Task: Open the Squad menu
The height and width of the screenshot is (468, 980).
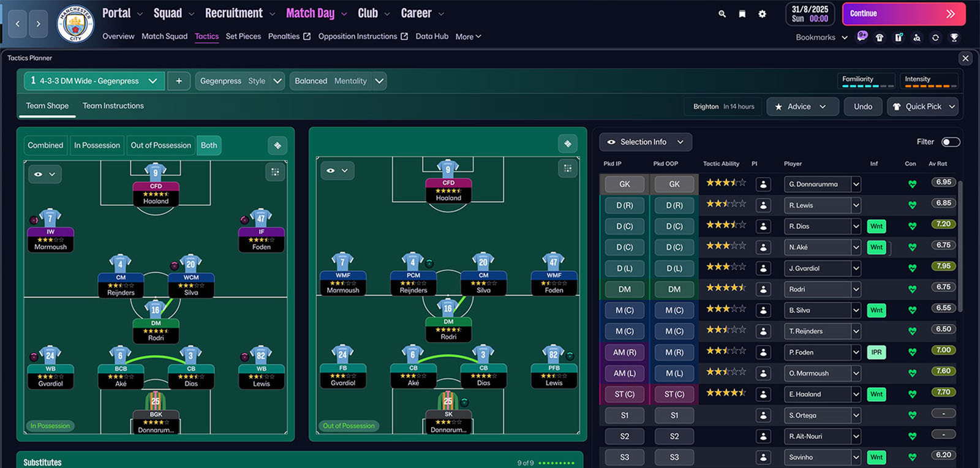Action: [x=174, y=13]
